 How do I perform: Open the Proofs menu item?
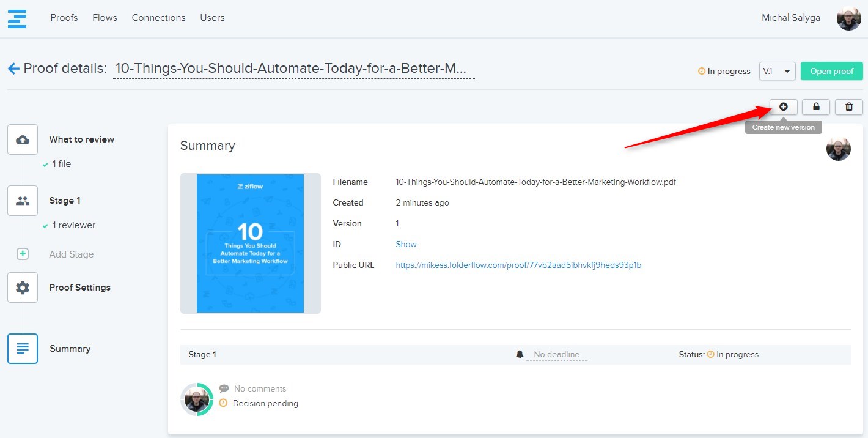[x=64, y=18]
